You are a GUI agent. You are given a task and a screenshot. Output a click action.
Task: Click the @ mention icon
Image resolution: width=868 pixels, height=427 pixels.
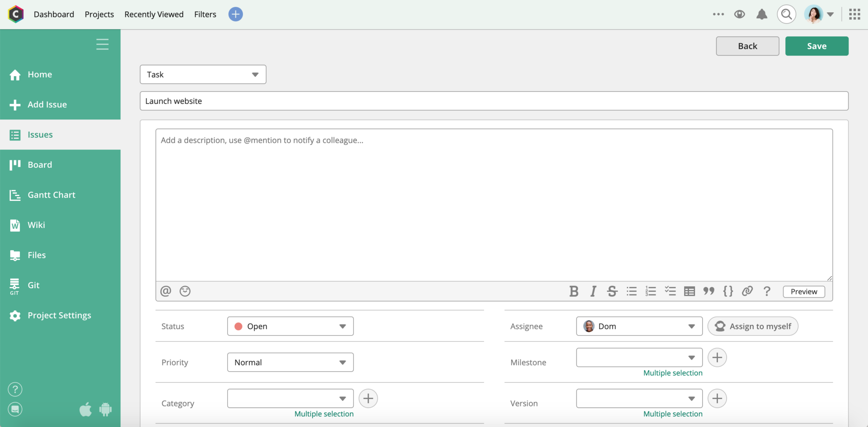[166, 291]
